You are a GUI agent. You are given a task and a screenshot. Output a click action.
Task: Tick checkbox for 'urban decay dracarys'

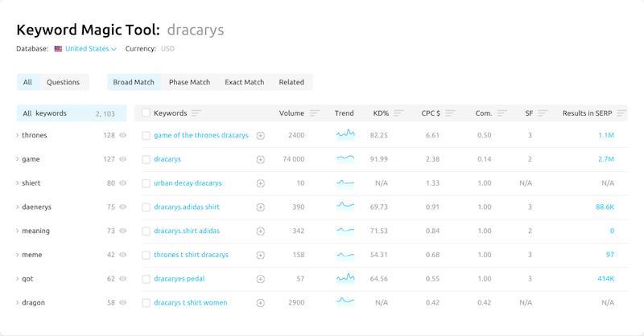point(146,183)
